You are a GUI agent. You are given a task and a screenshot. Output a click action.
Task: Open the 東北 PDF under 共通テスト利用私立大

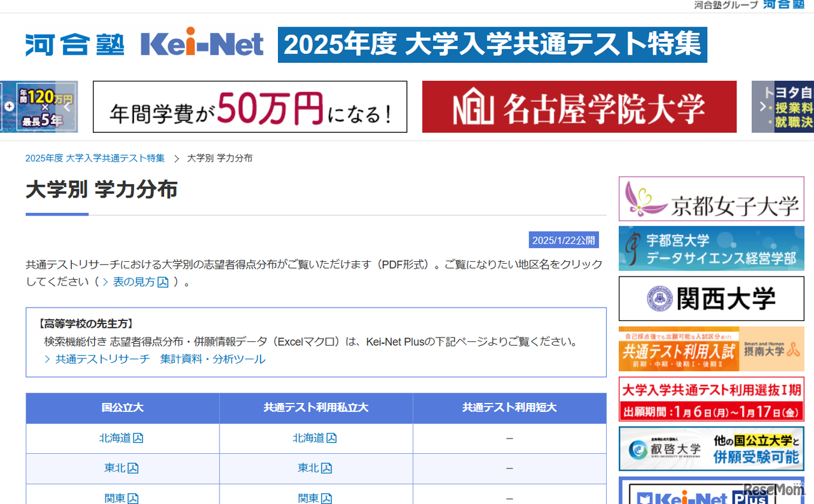pos(314,468)
